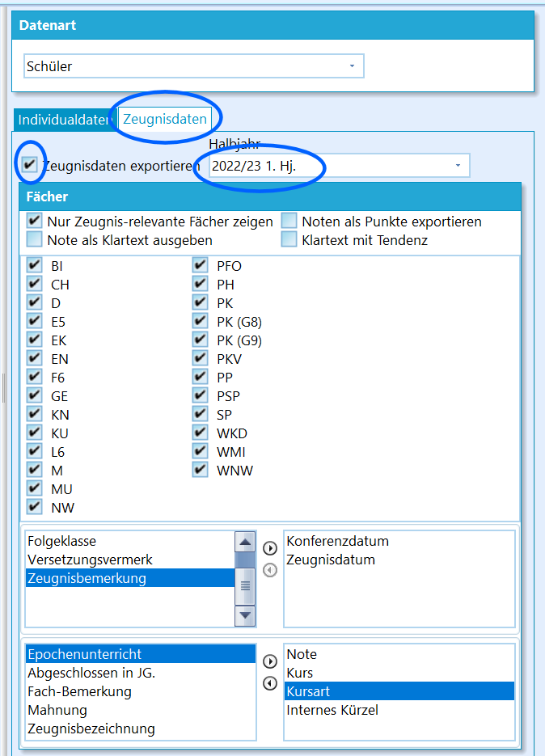Viewport: 545px width, 756px height.
Task: Enable Note als Klartext ausgeben
Action: click(34, 239)
